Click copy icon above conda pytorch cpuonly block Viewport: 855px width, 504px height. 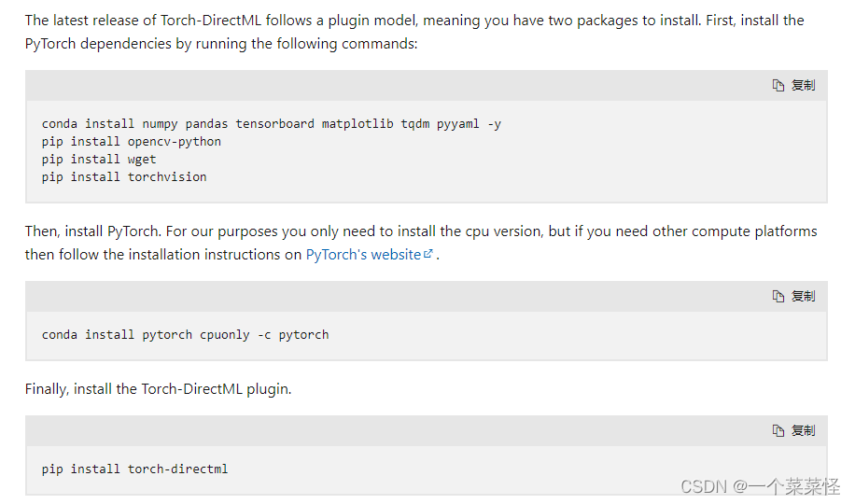click(778, 296)
